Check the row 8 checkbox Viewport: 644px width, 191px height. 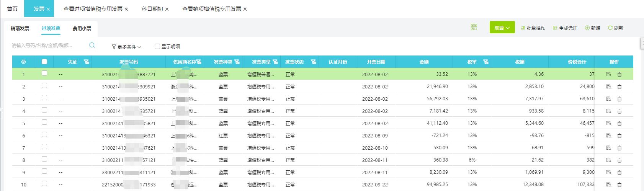click(x=44, y=159)
